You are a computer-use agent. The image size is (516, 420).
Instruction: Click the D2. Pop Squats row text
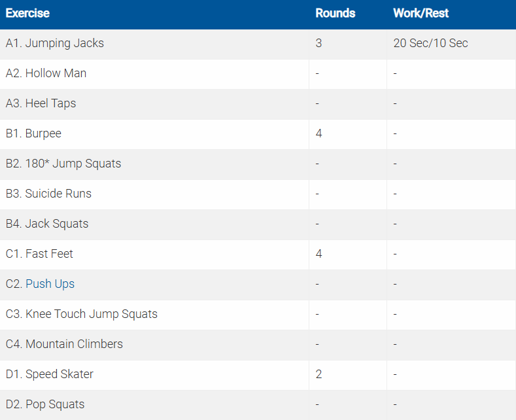(x=45, y=404)
